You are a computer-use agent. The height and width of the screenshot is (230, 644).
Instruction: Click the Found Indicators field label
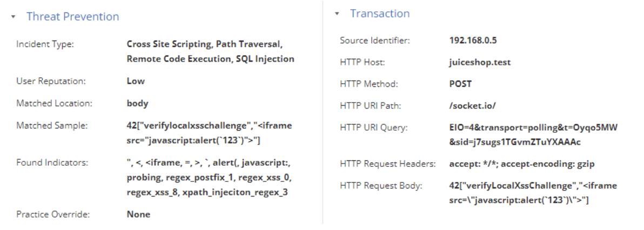click(x=52, y=163)
